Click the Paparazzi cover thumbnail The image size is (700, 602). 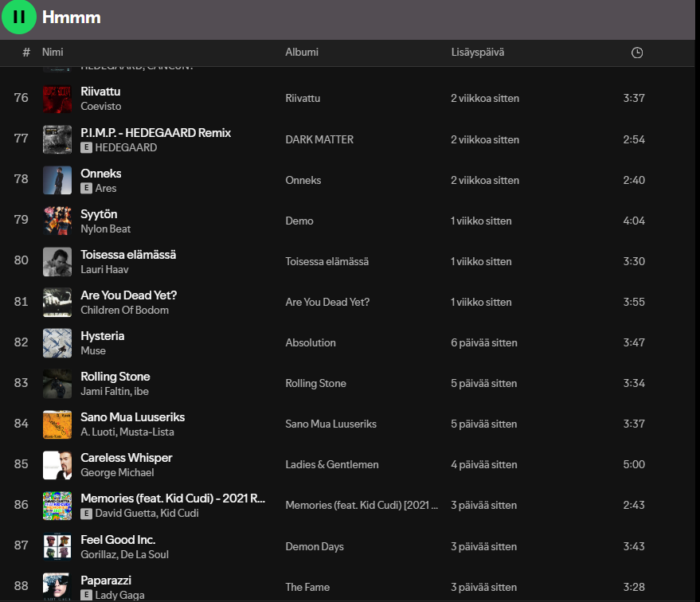[57, 587]
